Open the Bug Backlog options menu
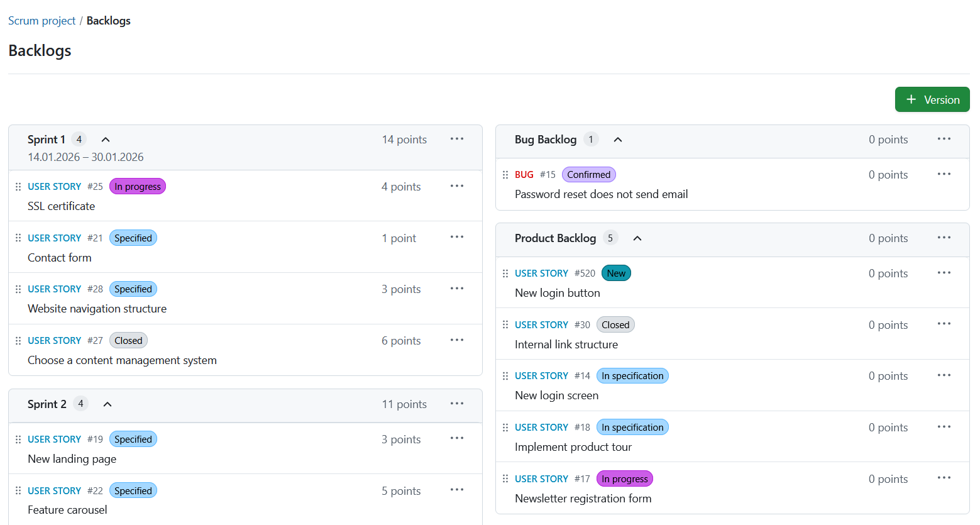 (x=944, y=139)
